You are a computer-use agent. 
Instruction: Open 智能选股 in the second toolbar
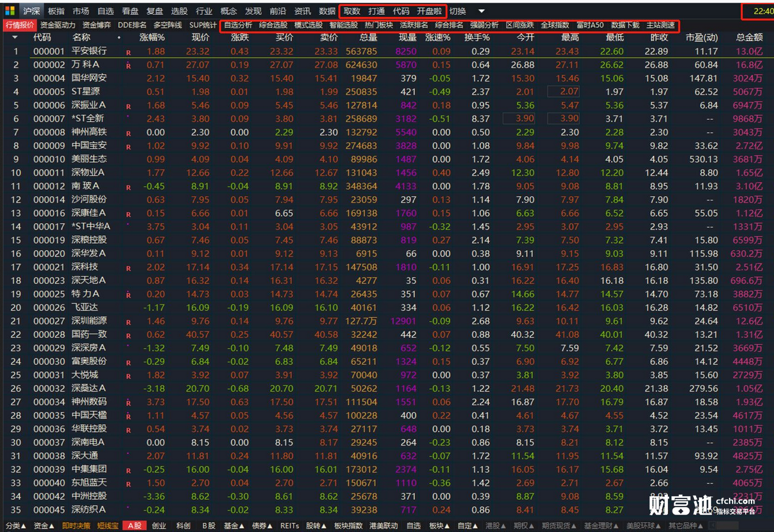click(x=343, y=25)
